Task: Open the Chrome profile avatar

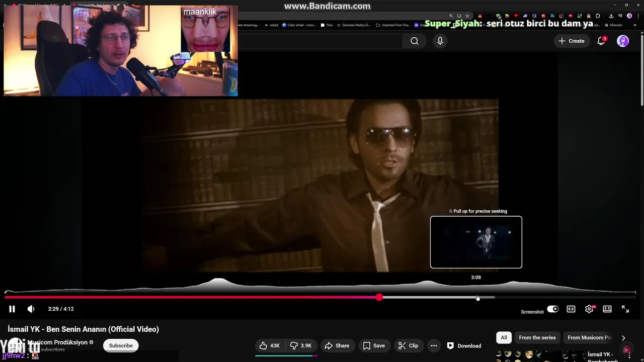Action: [629, 16]
